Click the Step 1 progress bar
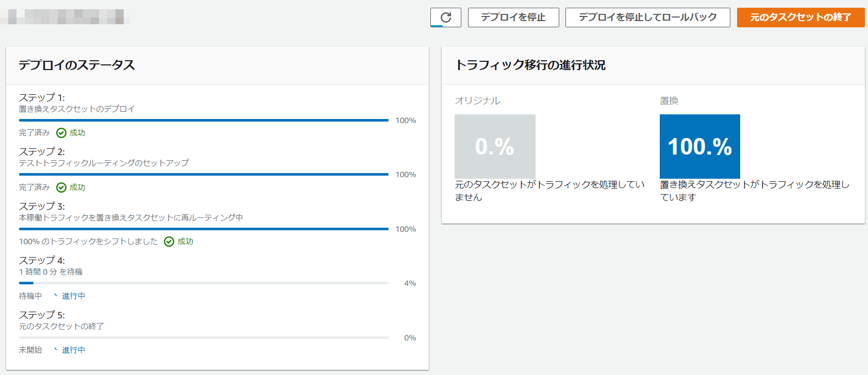 click(204, 120)
